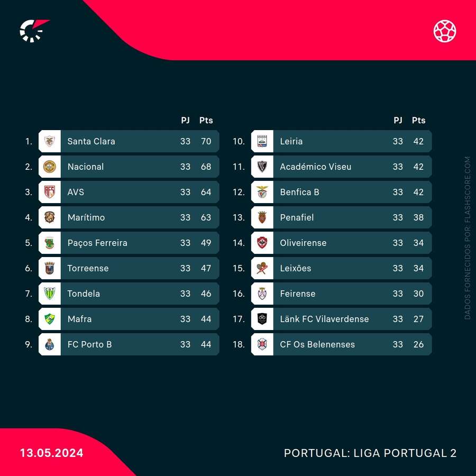Click the left table Pts column header

pyautogui.click(x=206, y=120)
